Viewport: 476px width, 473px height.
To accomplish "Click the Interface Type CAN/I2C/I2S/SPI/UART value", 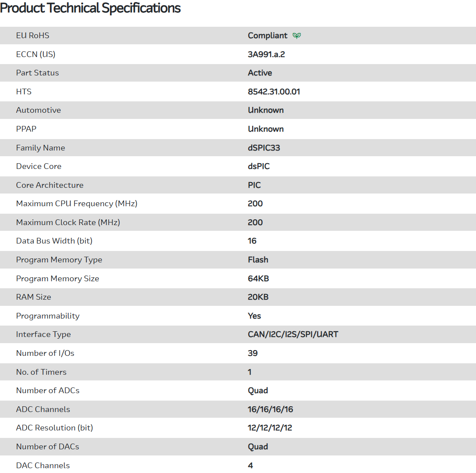I will (x=293, y=334).
